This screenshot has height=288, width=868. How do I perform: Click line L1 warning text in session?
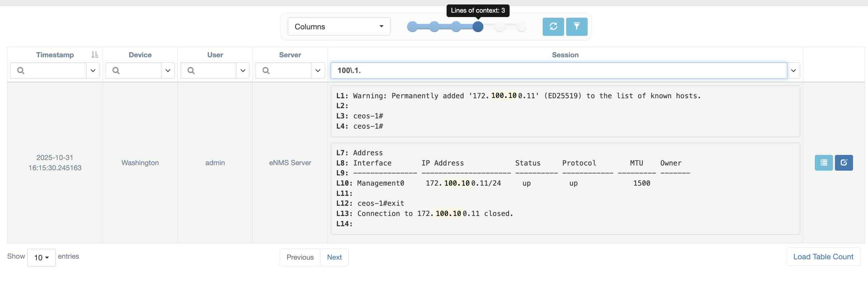pos(518,96)
